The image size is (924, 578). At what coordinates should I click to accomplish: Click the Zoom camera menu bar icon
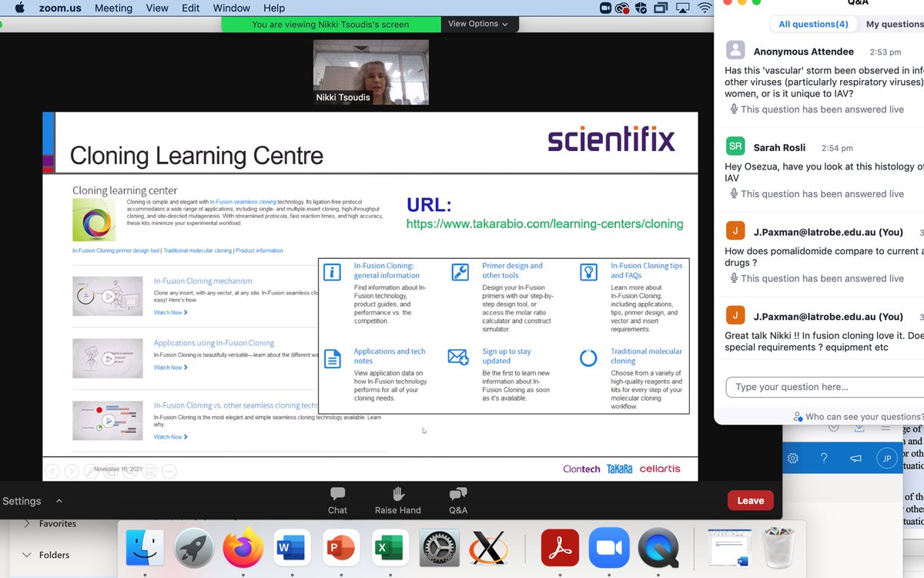click(604, 8)
